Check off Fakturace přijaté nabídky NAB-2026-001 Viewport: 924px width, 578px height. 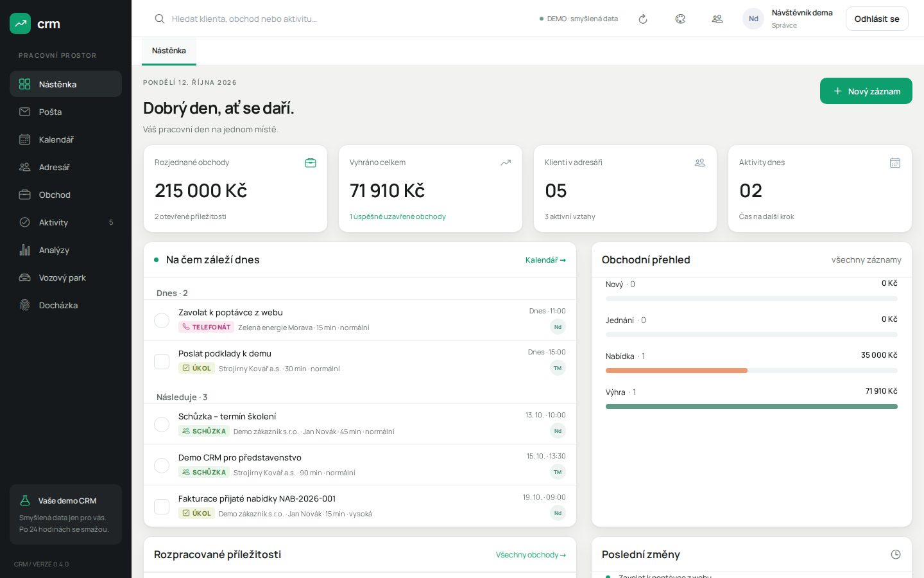(x=162, y=506)
